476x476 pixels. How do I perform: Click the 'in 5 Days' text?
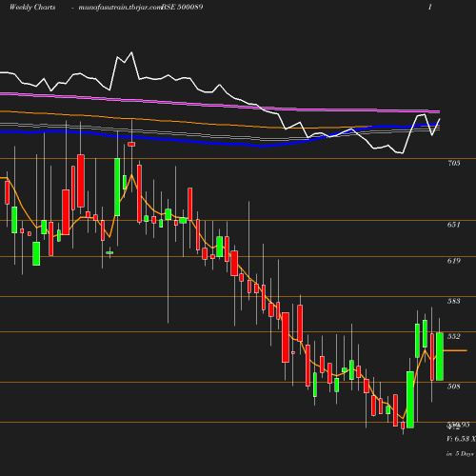[460, 454]
